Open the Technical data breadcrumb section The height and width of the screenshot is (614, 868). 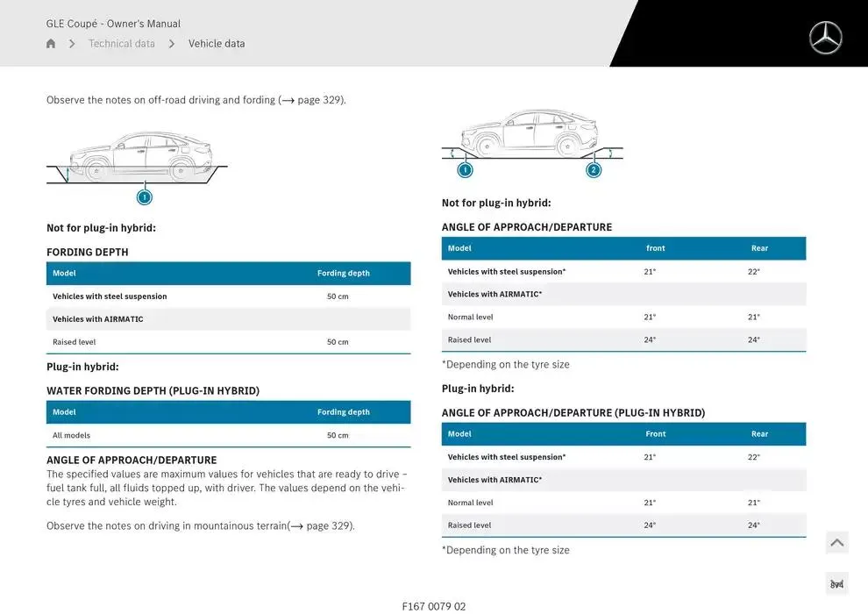click(121, 43)
